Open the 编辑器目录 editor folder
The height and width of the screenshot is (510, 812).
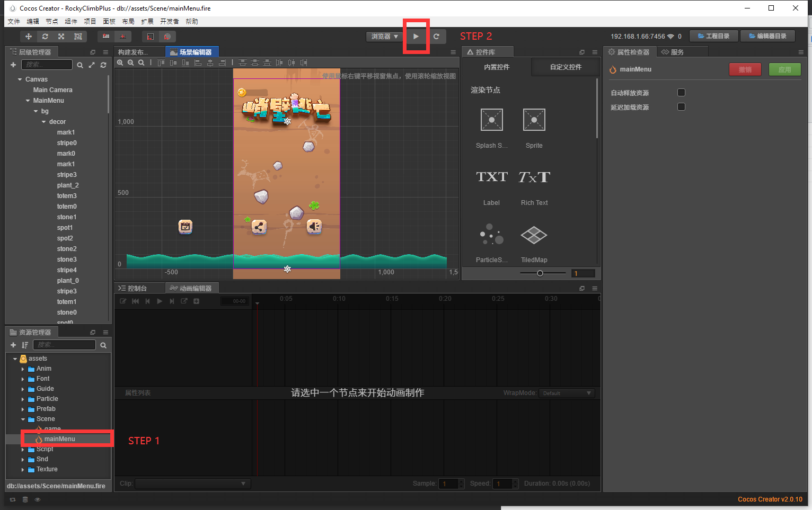tap(768, 36)
